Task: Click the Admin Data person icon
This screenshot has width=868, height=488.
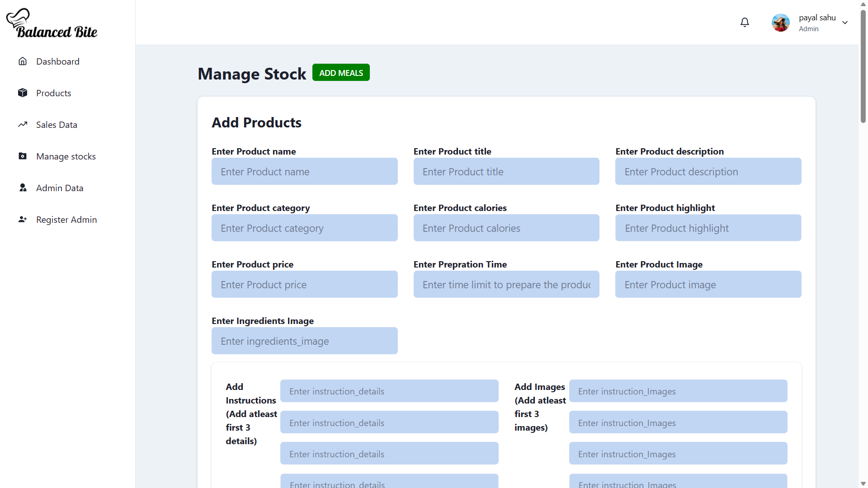Action: point(22,188)
